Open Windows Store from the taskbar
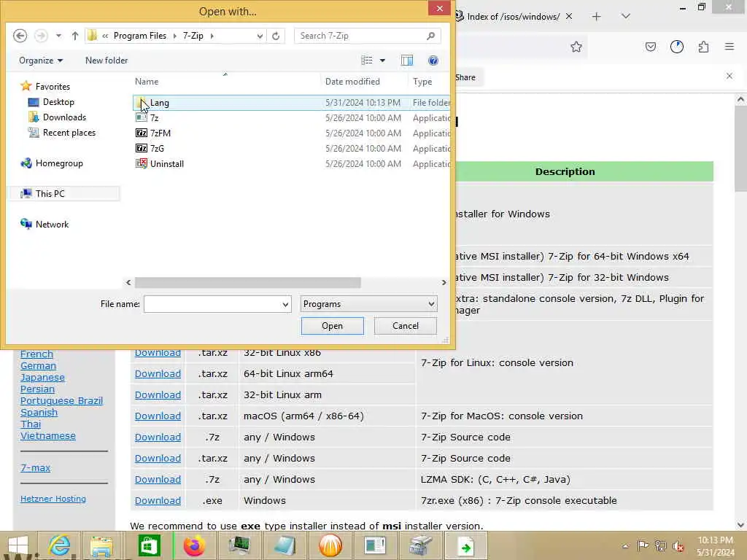747x560 pixels. click(149, 545)
